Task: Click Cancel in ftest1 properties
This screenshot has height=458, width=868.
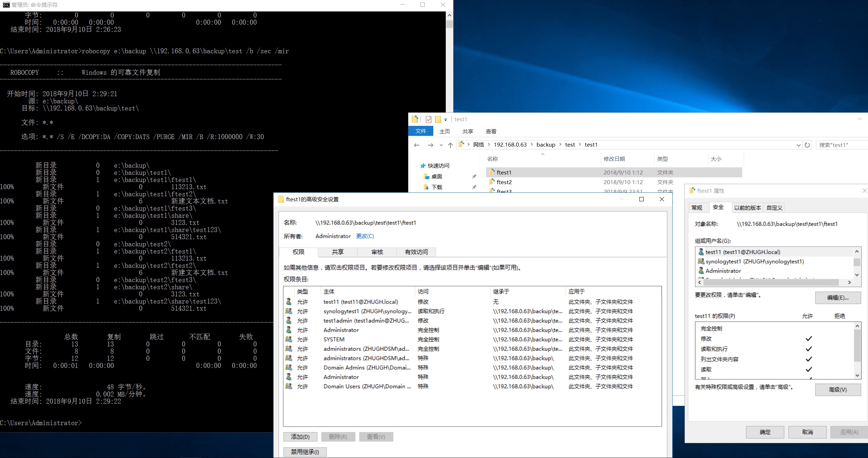Action: click(807, 432)
